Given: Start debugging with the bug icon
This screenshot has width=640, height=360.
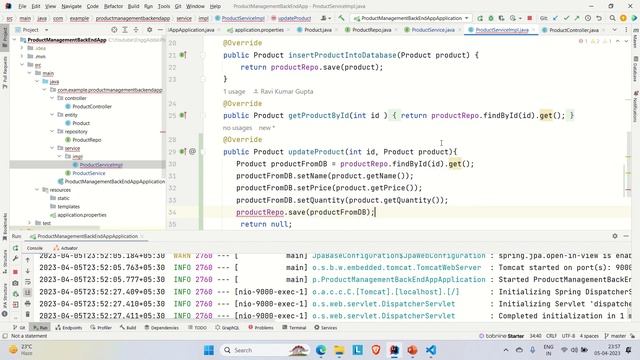Looking at the screenshot, I should point(491,18).
